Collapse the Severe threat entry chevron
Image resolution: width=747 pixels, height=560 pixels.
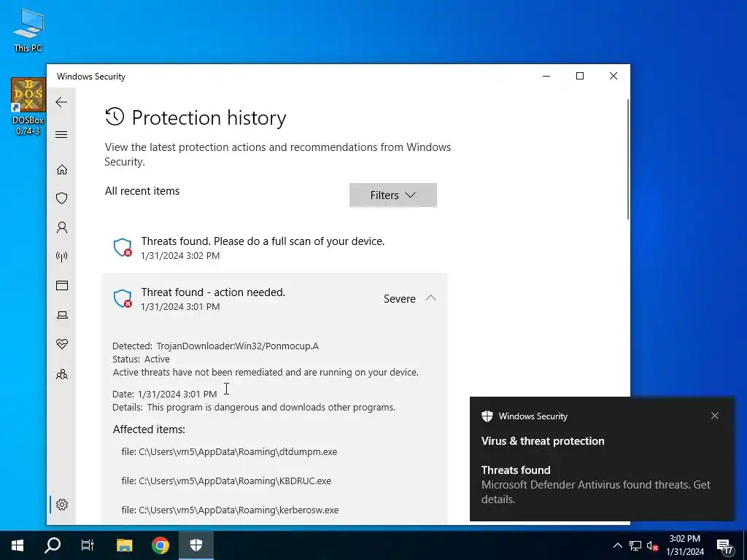pyautogui.click(x=430, y=298)
